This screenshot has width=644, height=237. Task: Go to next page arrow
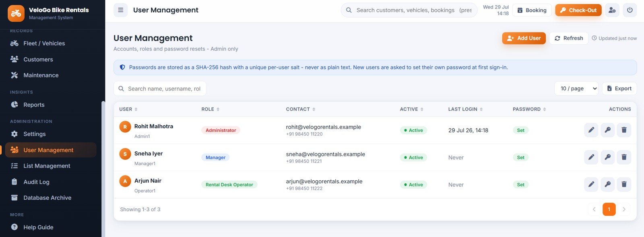(x=624, y=209)
